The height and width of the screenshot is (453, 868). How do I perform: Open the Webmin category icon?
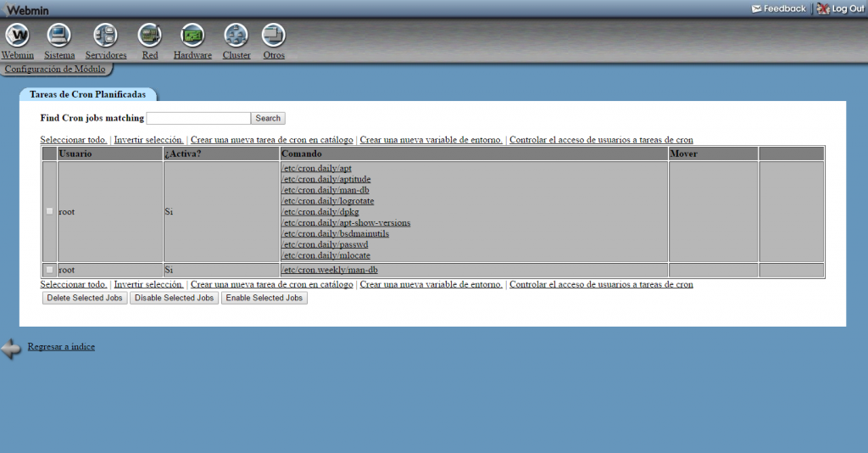[x=17, y=36]
